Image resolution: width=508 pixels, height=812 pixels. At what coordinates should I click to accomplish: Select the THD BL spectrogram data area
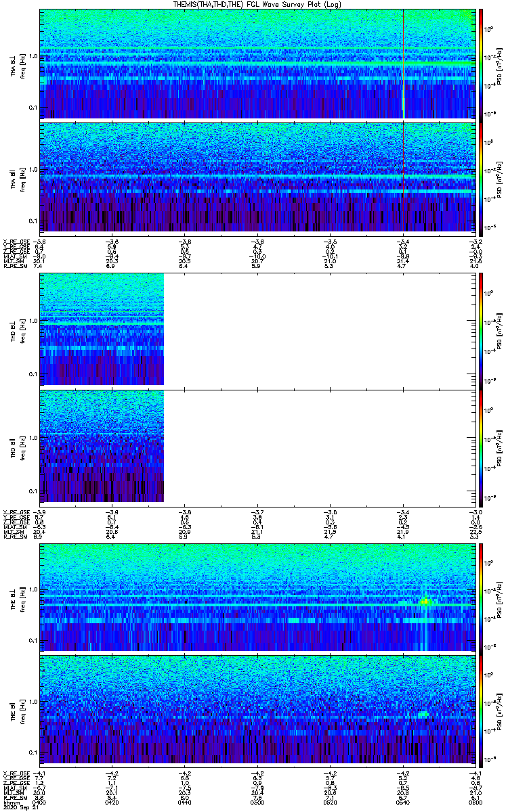(x=102, y=330)
